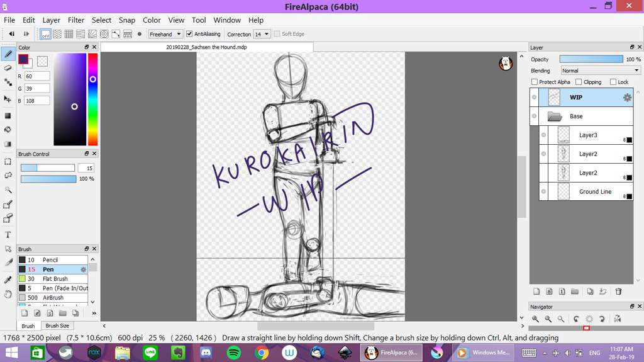Duplicate the current layer
This screenshot has height=362, width=644.
click(590, 291)
